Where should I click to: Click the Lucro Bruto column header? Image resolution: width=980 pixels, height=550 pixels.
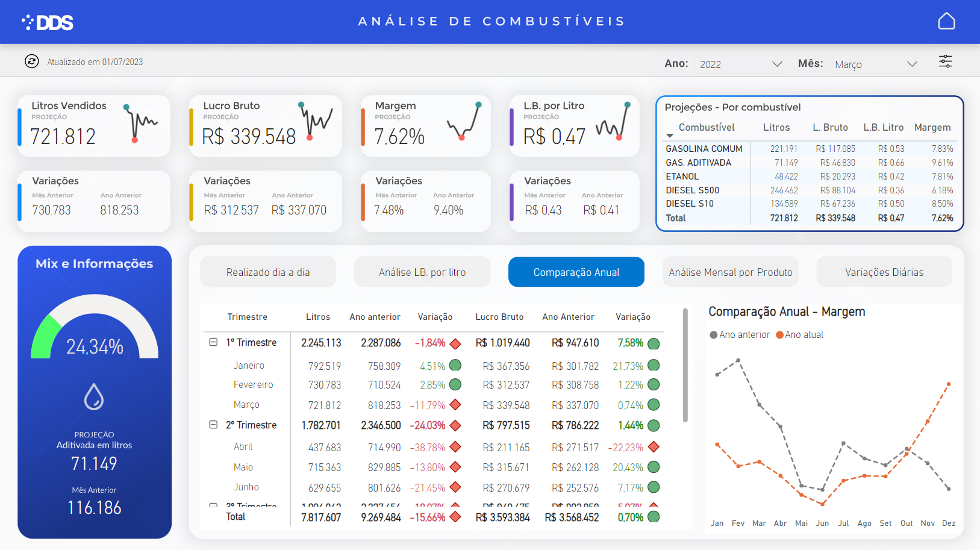click(x=499, y=317)
